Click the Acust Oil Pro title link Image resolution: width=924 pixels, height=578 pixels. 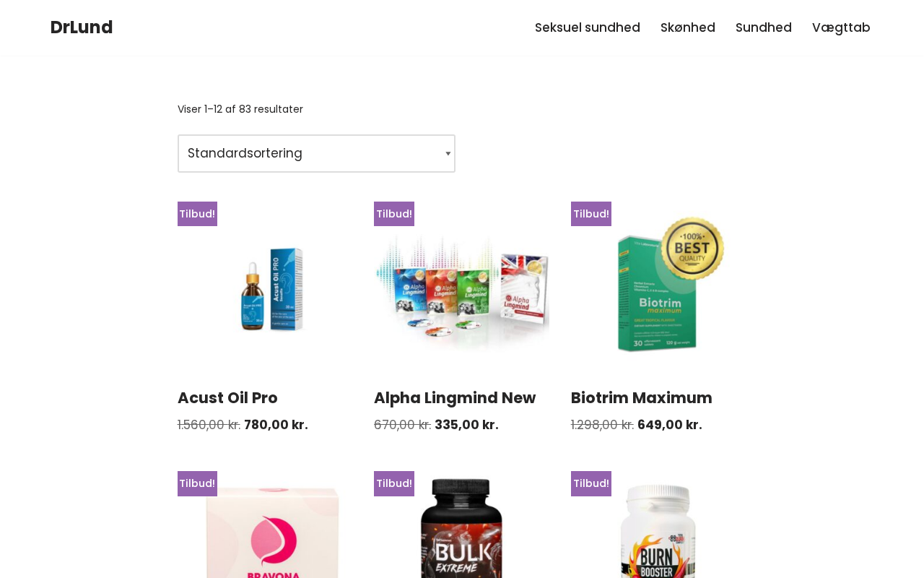[x=227, y=397]
